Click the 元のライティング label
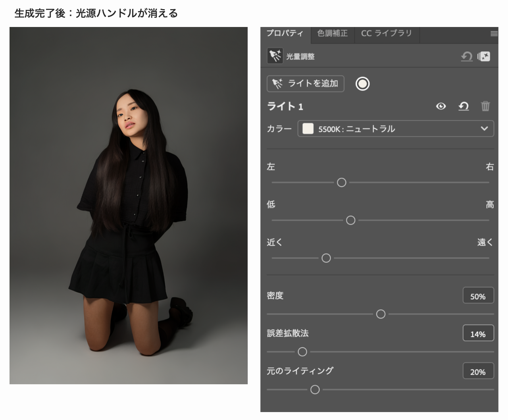Image resolution: width=508 pixels, height=420 pixels. [300, 371]
